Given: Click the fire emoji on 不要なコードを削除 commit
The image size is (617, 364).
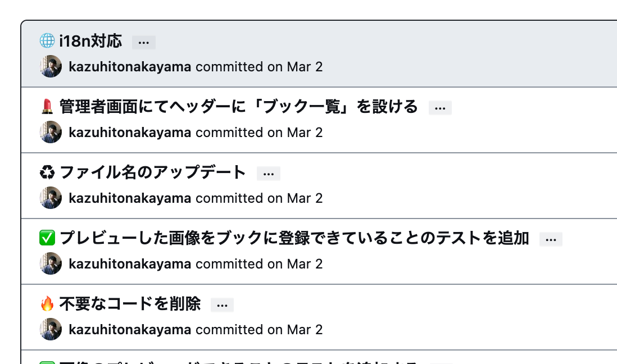Looking at the screenshot, I should pos(47,303).
